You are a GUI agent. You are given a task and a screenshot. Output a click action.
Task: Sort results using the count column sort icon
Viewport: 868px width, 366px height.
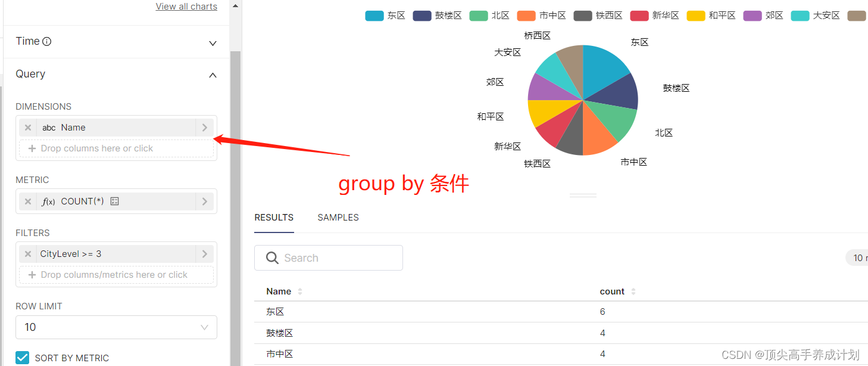coord(633,291)
